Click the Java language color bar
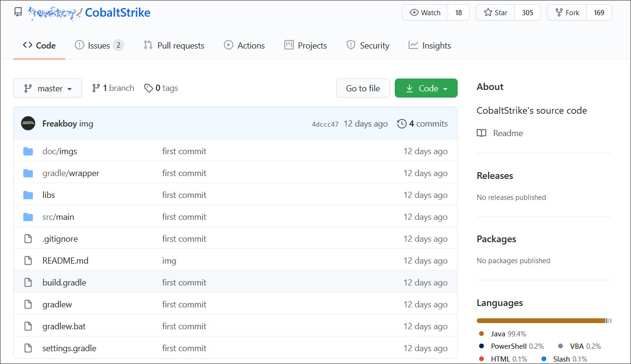 pyautogui.click(x=541, y=321)
